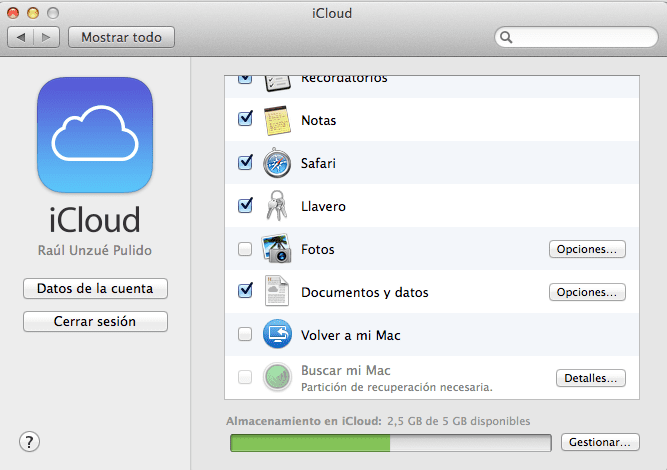This screenshot has height=470, width=667.
Task: Click the Notas notepad icon
Action: (x=277, y=120)
